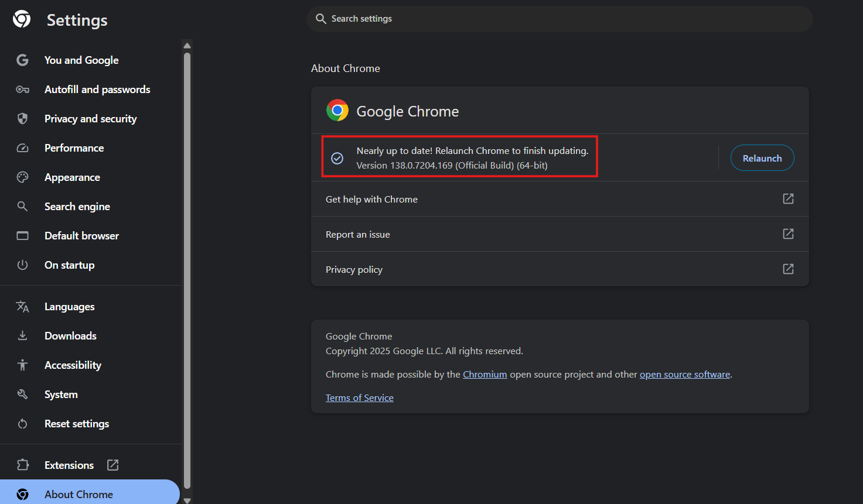Image resolution: width=863 pixels, height=504 pixels.
Task: Open Get help with Chrome external link icon
Action: (x=788, y=199)
